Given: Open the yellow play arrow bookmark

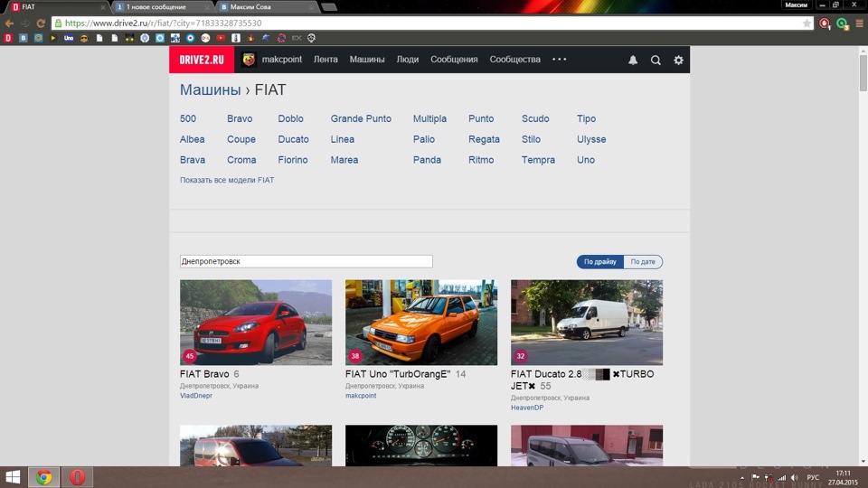Looking at the screenshot, I should [x=53, y=38].
